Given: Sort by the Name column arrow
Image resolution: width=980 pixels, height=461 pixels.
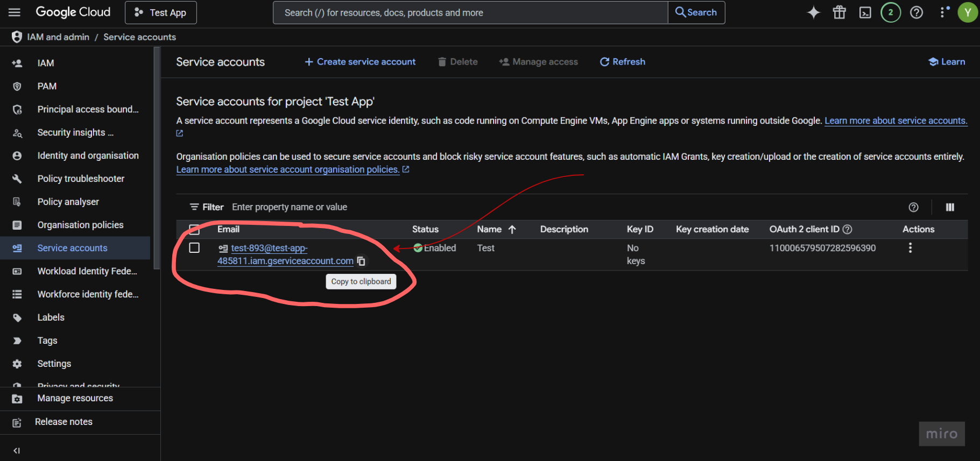Looking at the screenshot, I should coord(512,229).
